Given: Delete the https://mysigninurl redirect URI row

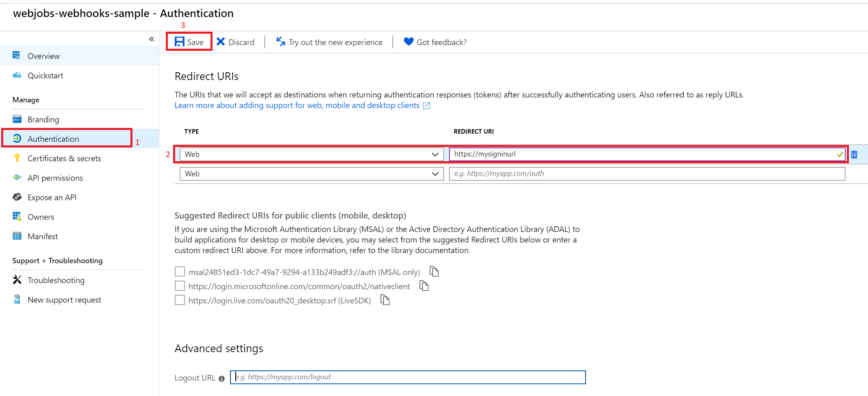Looking at the screenshot, I should (x=854, y=154).
